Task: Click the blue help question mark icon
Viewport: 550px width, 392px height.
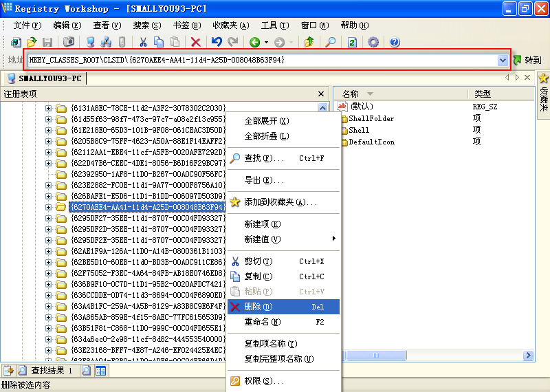Action: [x=395, y=42]
